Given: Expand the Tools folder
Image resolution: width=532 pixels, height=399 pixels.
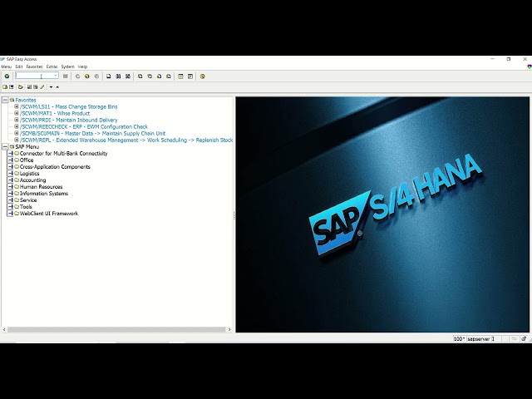Looking at the screenshot, I should tap(11, 207).
